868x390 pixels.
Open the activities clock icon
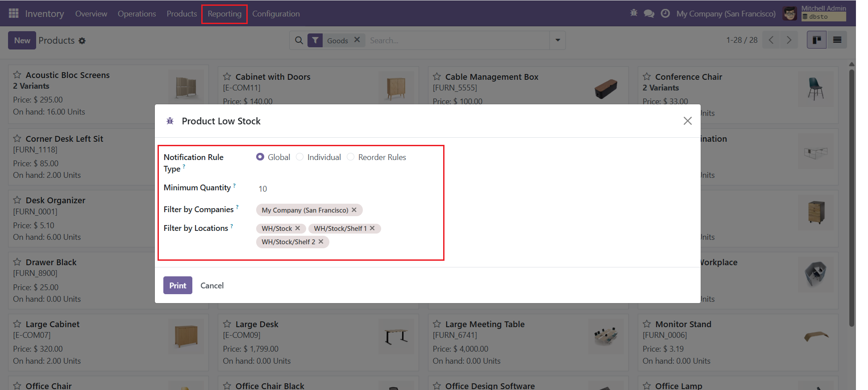665,13
